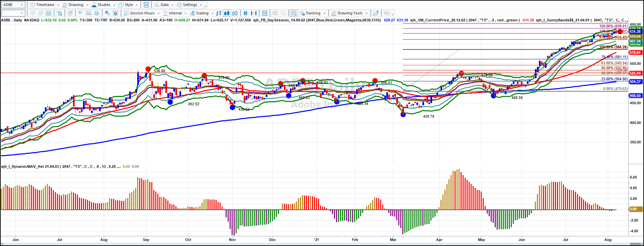Toggle the filled candlestick chart style
The height and width of the screenshot is (246, 644).
point(227,13)
